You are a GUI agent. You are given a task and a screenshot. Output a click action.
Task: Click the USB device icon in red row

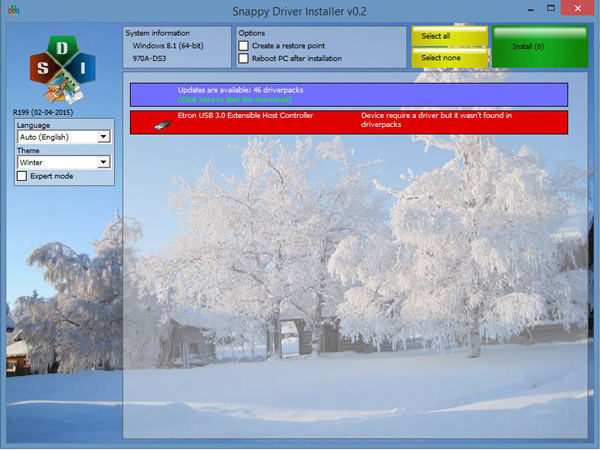[x=163, y=124]
